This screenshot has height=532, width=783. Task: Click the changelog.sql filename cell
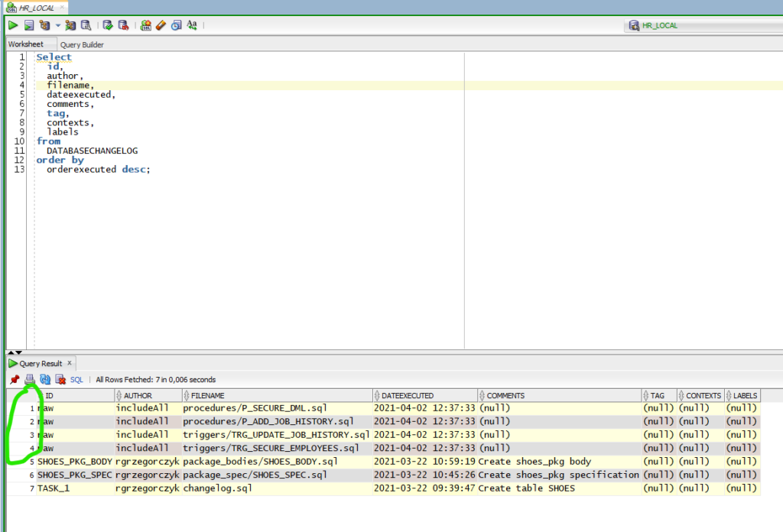click(277, 488)
